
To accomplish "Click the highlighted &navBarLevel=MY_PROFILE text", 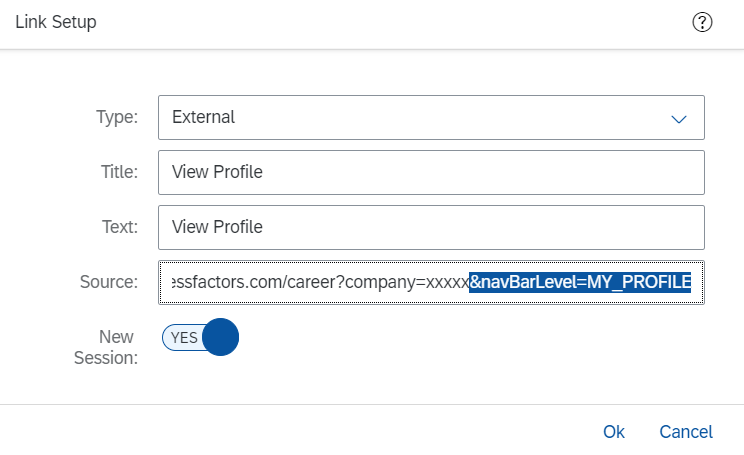I will click(x=580, y=282).
